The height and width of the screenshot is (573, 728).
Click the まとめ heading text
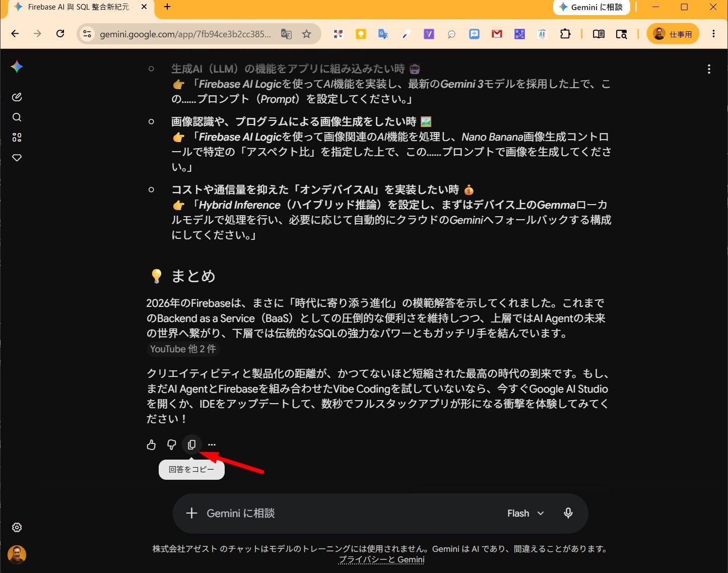pyautogui.click(x=193, y=276)
